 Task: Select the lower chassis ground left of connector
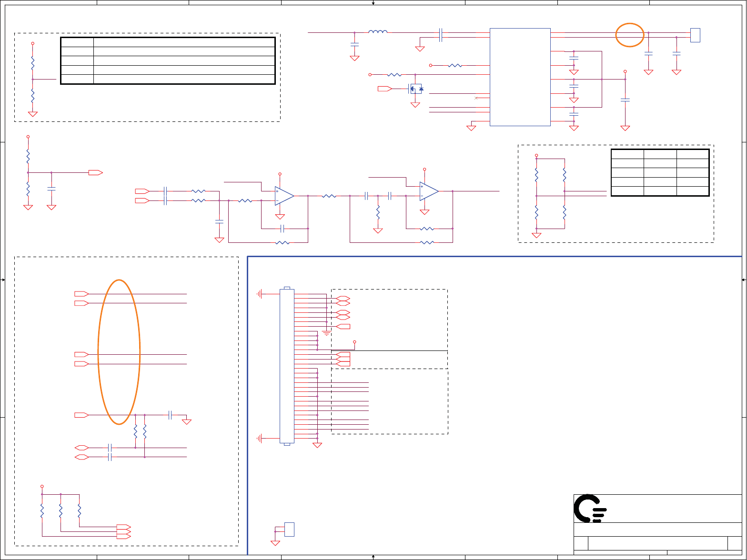tap(260, 438)
